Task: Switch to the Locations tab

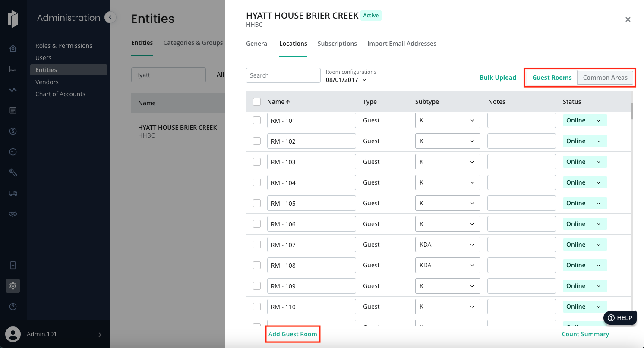Action: click(x=293, y=44)
